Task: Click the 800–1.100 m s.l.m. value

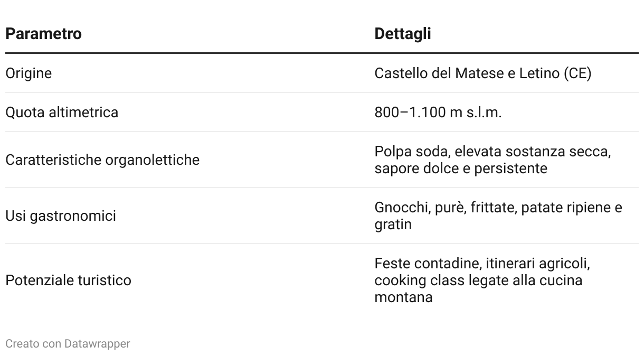Action: coord(438,113)
